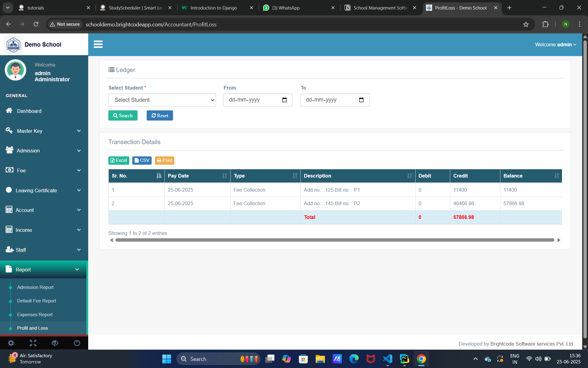The height and width of the screenshot is (368, 588).
Task: Click the Demo School logo
Action: click(x=13, y=44)
